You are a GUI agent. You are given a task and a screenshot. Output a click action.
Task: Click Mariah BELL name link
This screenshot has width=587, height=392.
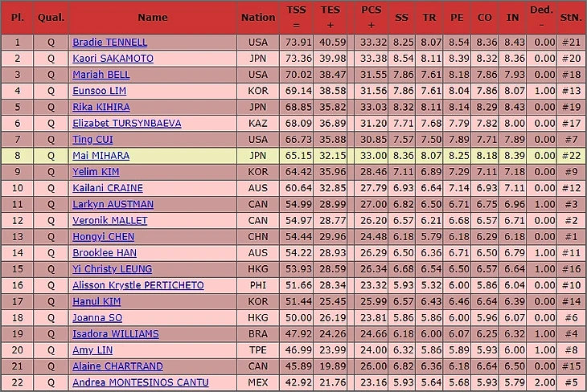pos(101,75)
